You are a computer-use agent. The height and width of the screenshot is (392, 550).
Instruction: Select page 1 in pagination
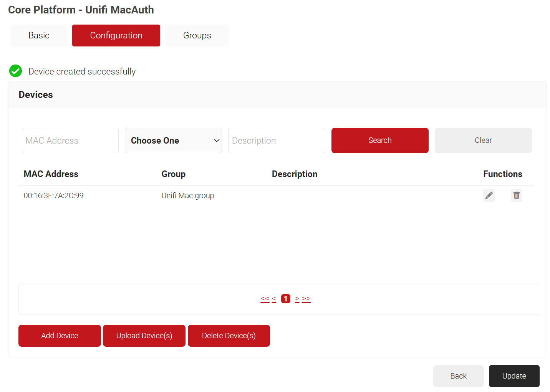(286, 299)
